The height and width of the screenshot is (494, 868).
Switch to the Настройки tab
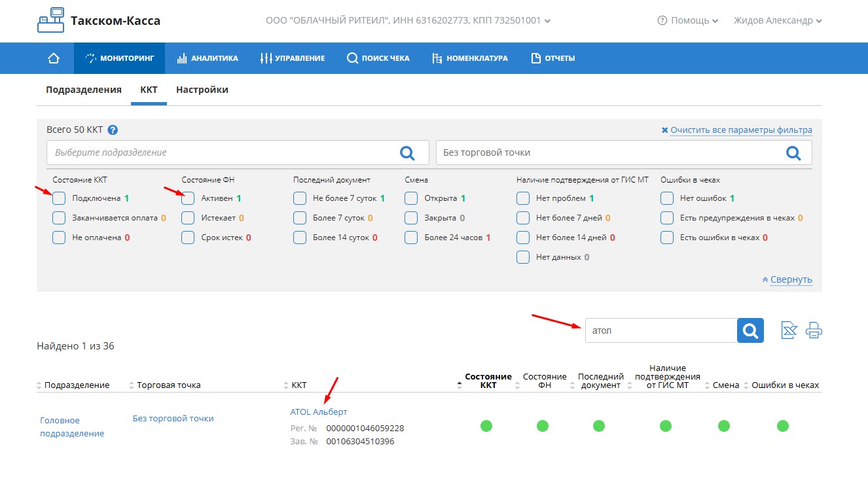point(202,90)
